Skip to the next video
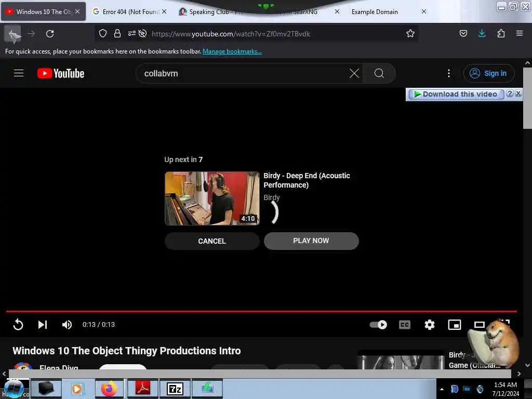Viewport: 532px width, 399px height. 43,325
